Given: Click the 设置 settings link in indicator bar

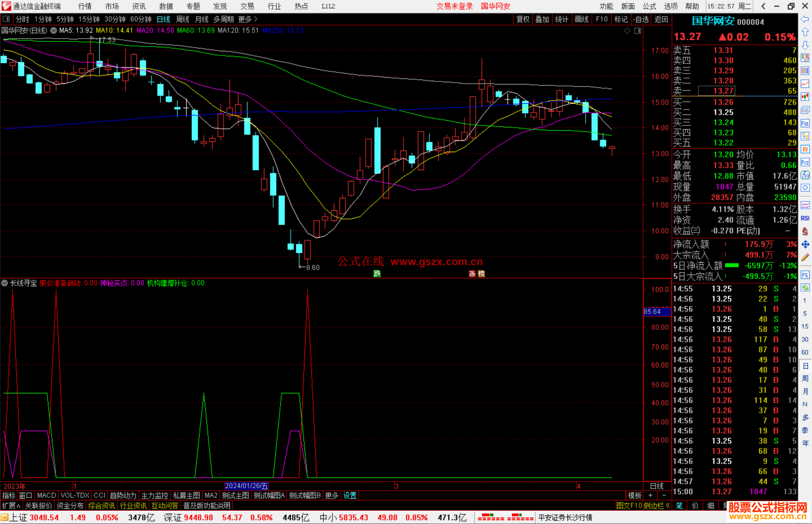Looking at the screenshot, I should [350, 495].
